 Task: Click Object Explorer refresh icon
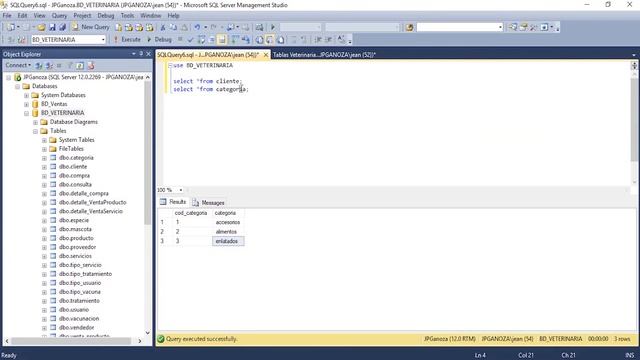click(x=80, y=65)
